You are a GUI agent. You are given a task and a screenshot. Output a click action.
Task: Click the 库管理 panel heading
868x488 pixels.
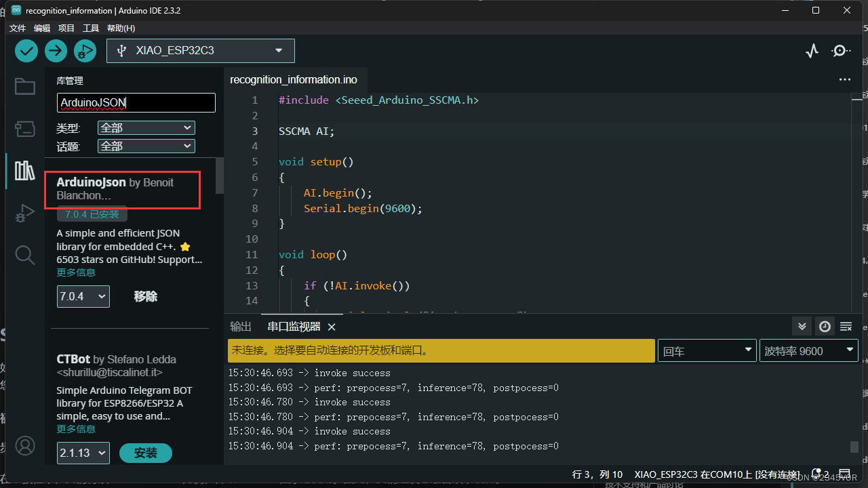[70, 81]
